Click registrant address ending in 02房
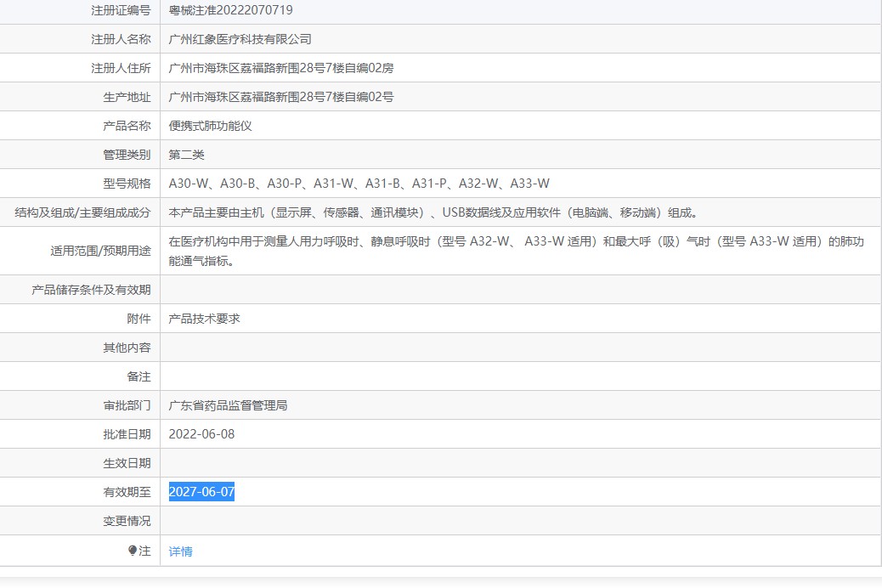882x588 pixels. click(281, 68)
